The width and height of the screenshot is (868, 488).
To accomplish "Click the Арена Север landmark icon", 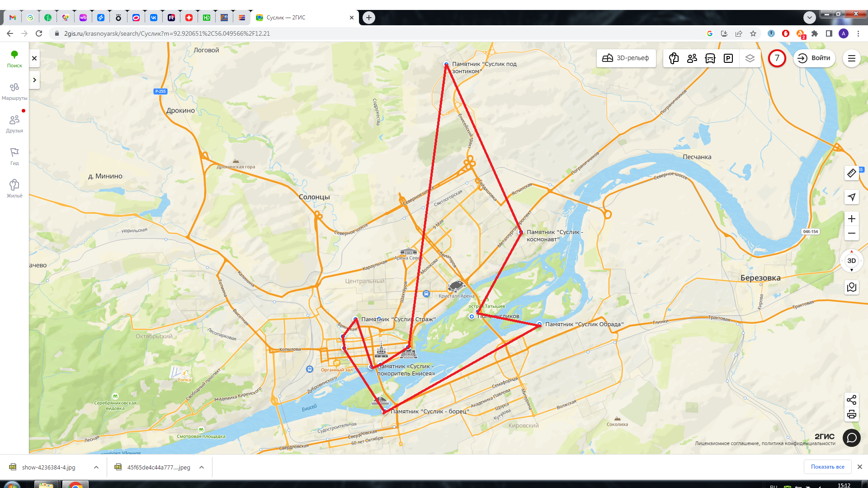I will pos(409,252).
